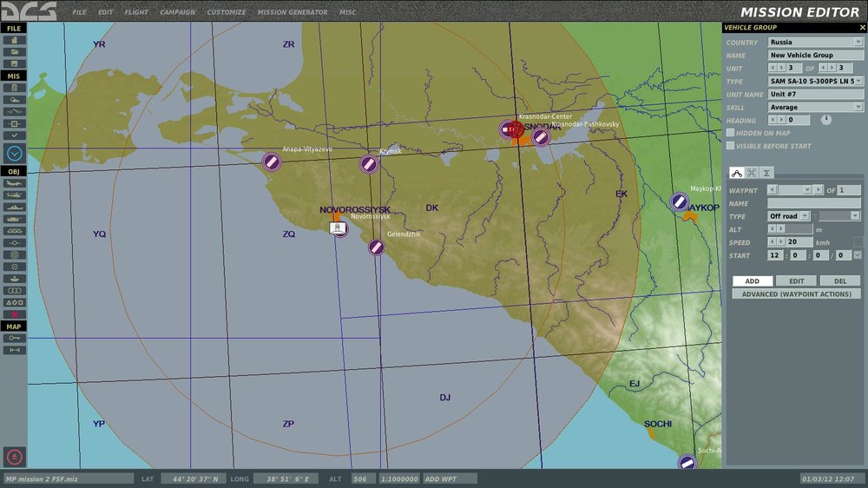
Task: Open the EDIT menu
Action: 105,11
